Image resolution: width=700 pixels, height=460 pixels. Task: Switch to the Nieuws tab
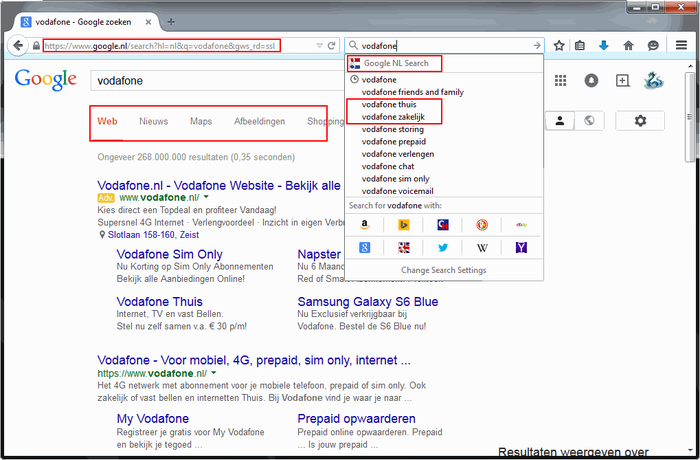[x=154, y=121]
